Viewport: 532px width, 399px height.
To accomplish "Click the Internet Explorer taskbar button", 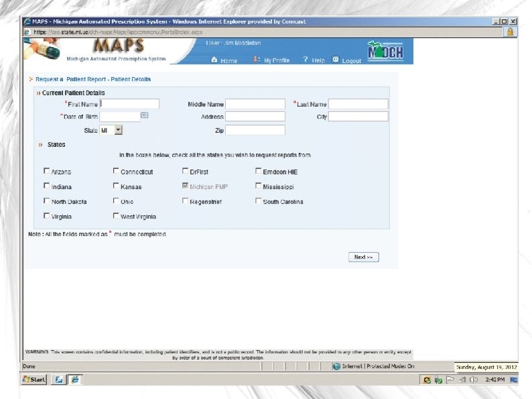I will (74, 380).
